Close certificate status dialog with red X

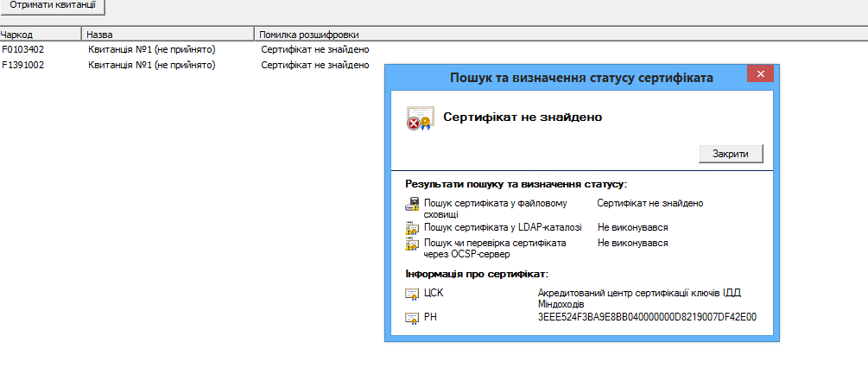tap(760, 73)
